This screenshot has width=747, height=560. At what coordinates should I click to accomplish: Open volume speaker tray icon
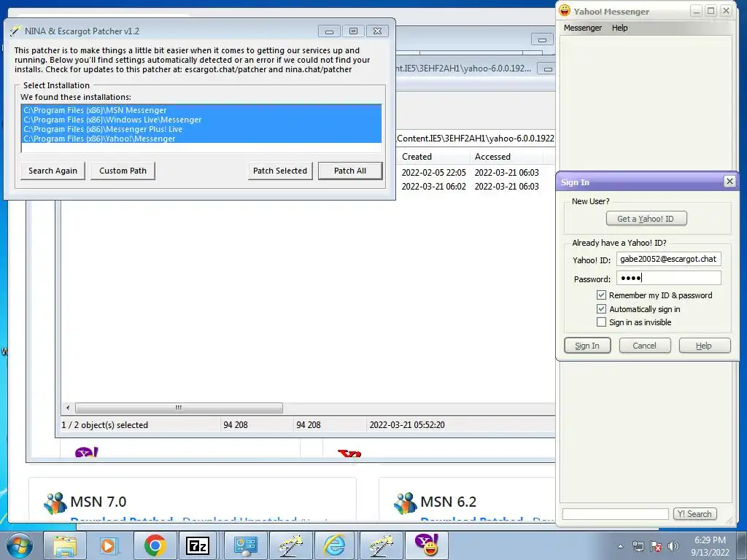pyautogui.click(x=673, y=546)
